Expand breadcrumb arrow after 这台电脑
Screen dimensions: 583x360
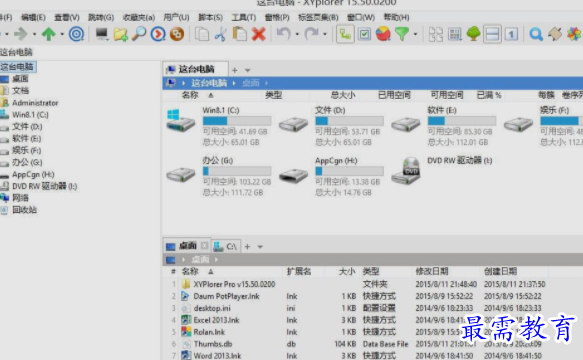click(234, 83)
